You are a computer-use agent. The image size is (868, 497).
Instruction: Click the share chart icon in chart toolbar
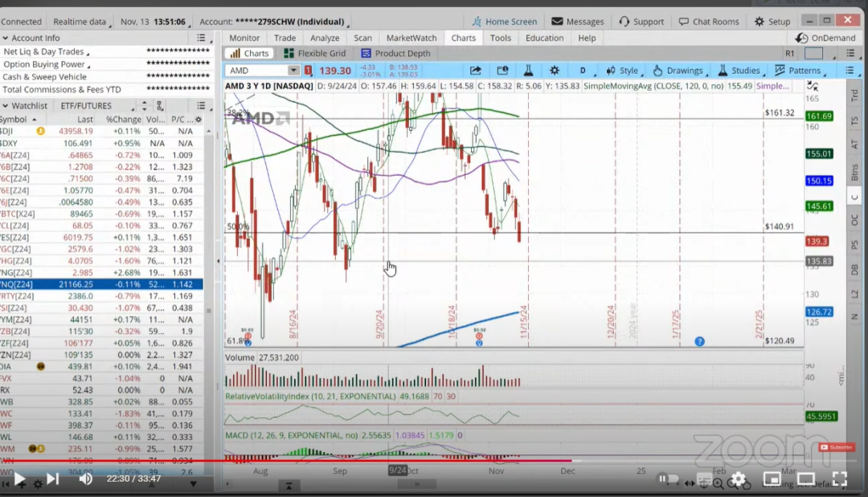pos(476,70)
